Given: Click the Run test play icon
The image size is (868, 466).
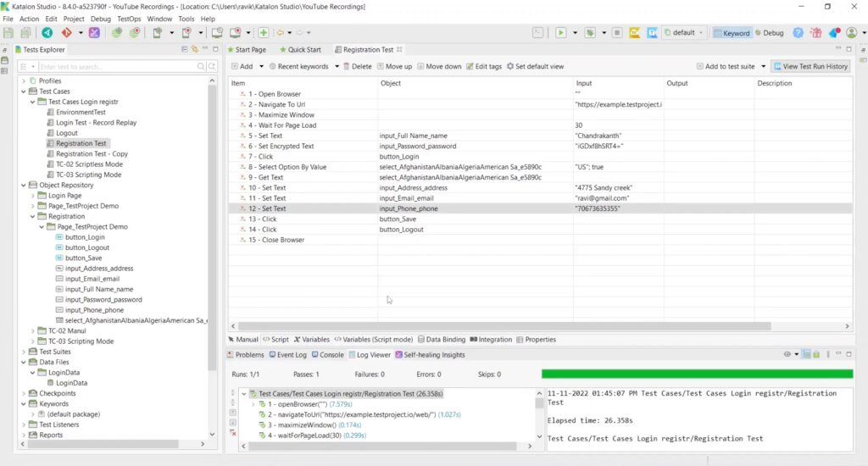Looking at the screenshot, I should 560,33.
